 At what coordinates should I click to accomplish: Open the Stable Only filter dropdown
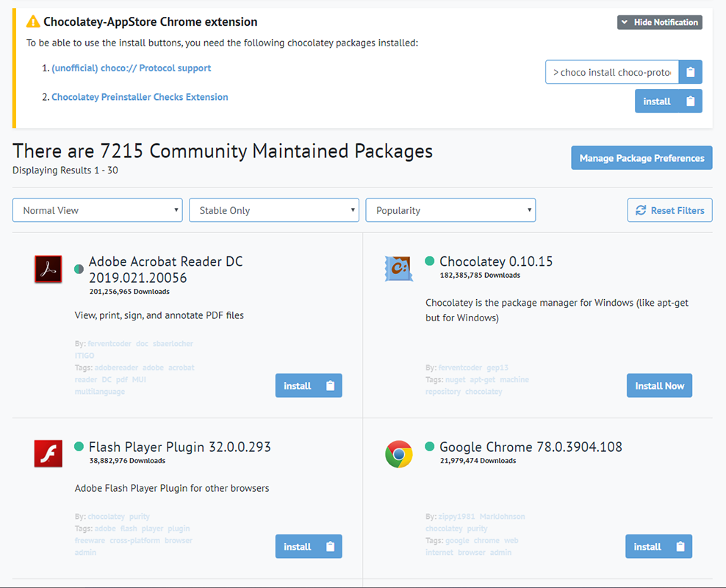click(273, 209)
